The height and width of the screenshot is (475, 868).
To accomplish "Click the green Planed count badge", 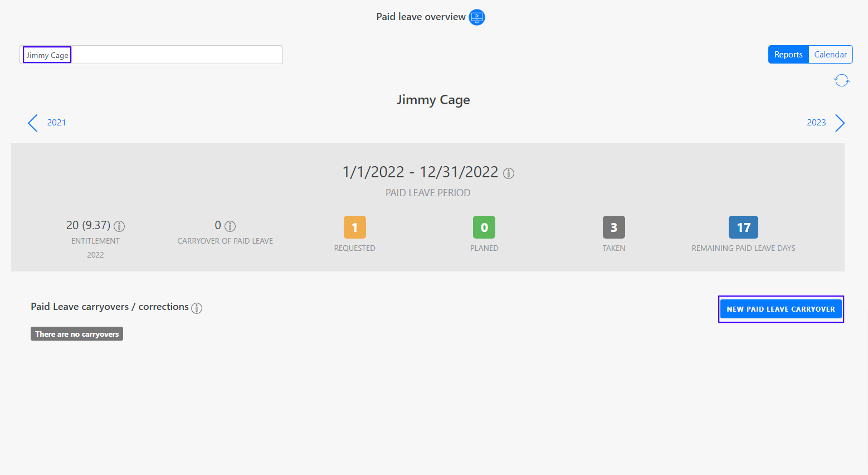I will [484, 227].
